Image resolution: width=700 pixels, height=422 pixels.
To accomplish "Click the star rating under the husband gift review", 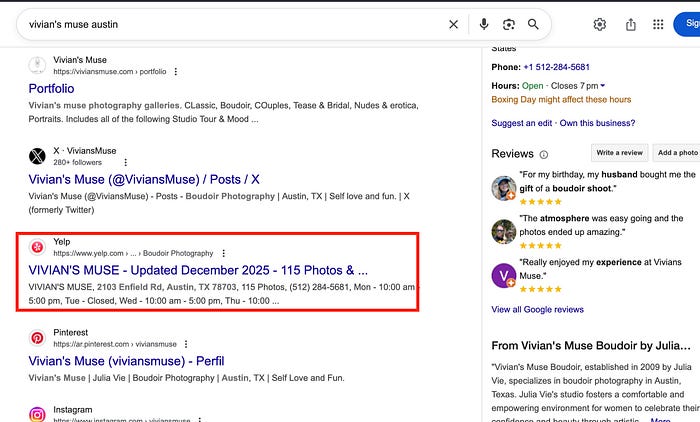I will pyautogui.click(x=540, y=202).
